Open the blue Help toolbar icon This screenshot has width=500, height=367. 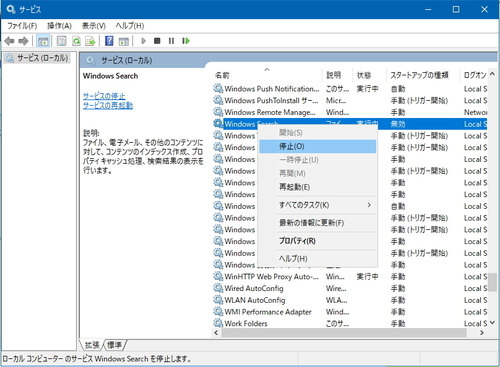point(109,41)
